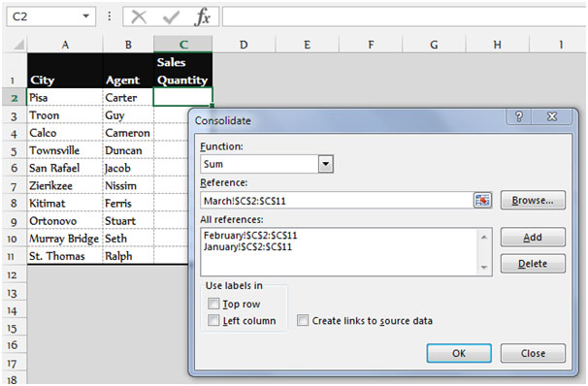Click the collapse dialog range selector icon
Viewport: 588px width, 386px height.
(482, 201)
